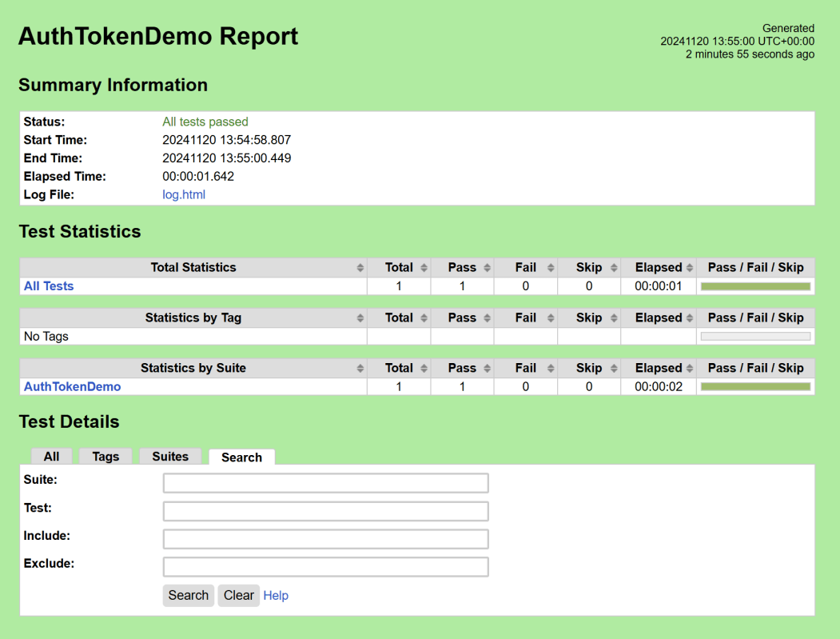840x639 pixels.
Task: Click Total column sort arrows in Total Statistics
Action: (x=424, y=268)
